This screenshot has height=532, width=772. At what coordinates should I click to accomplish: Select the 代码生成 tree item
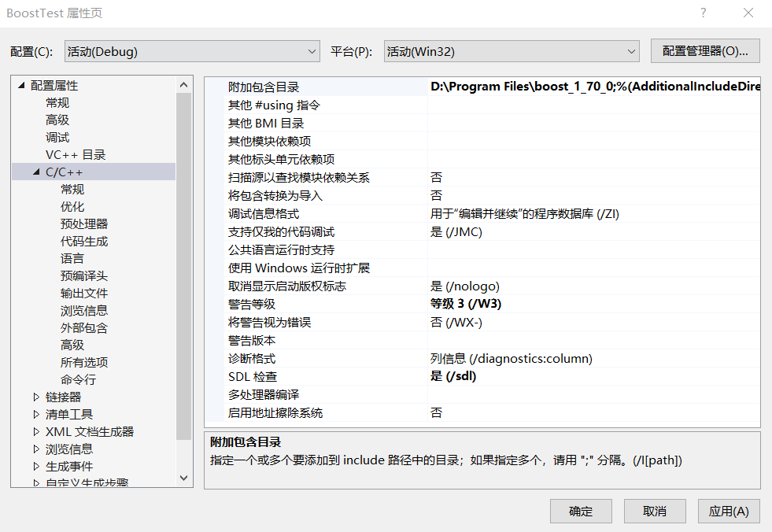(x=84, y=242)
